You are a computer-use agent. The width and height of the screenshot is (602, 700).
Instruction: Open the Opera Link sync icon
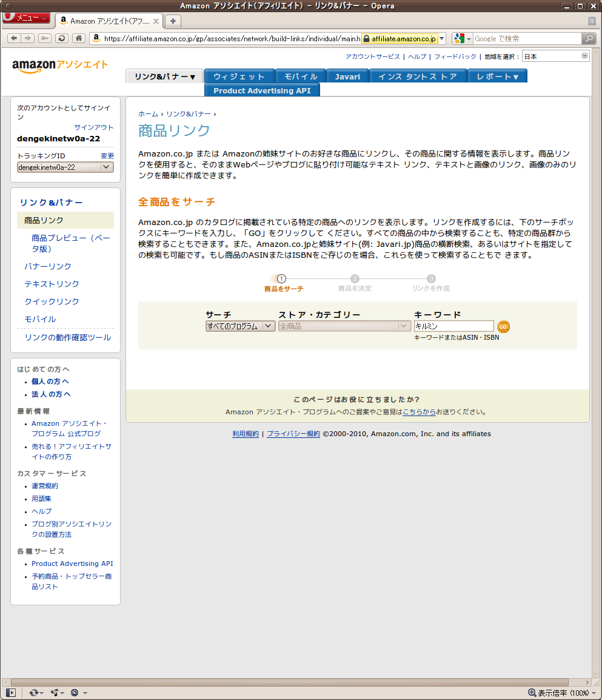33,692
